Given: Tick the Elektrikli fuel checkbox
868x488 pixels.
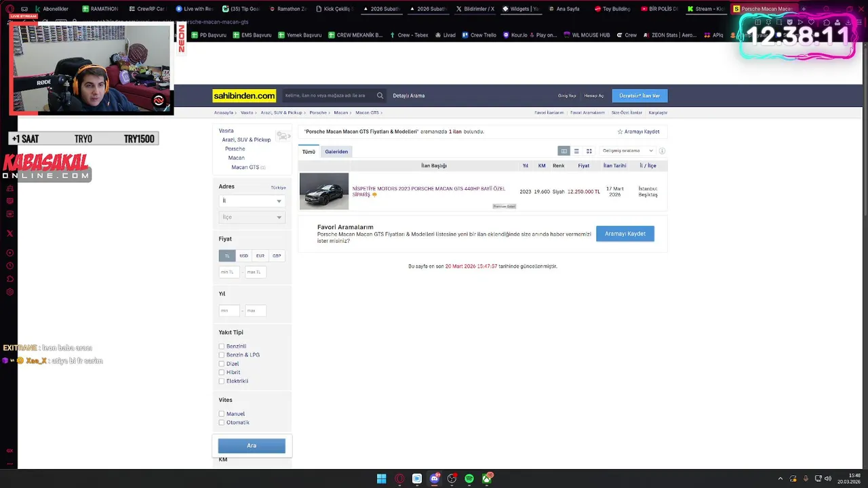Looking at the screenshot, I should pyautogui.click(x=221, y=381).
